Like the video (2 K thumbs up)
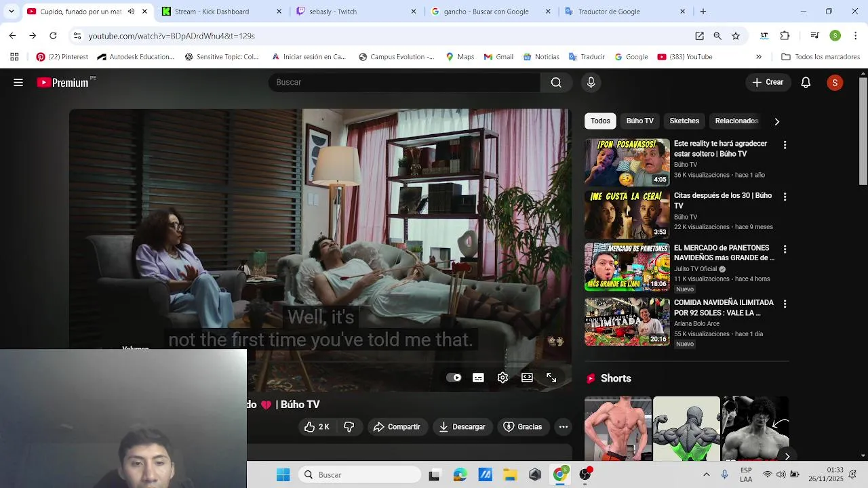This screenshot has height=488, width=868. (317, 427)
